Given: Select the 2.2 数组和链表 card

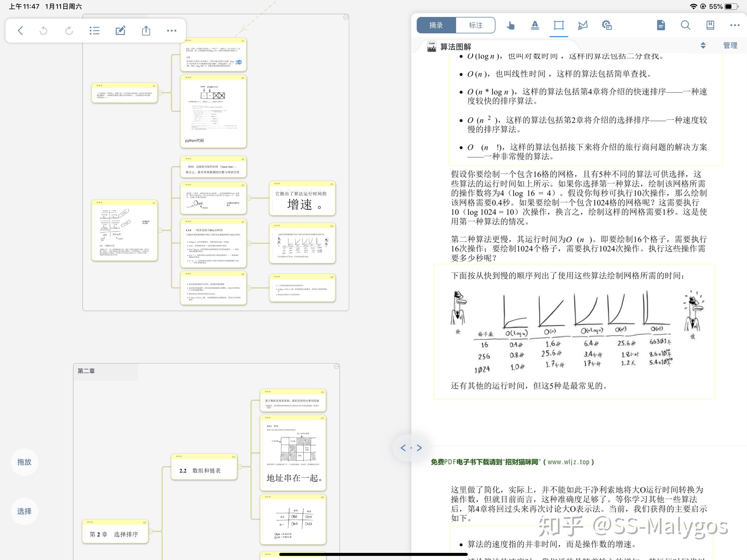Looking at the screenshot, I should (204, 467).
